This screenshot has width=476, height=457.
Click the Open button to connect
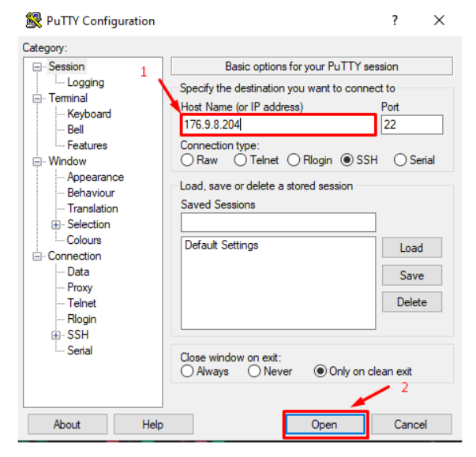[324, 424]
